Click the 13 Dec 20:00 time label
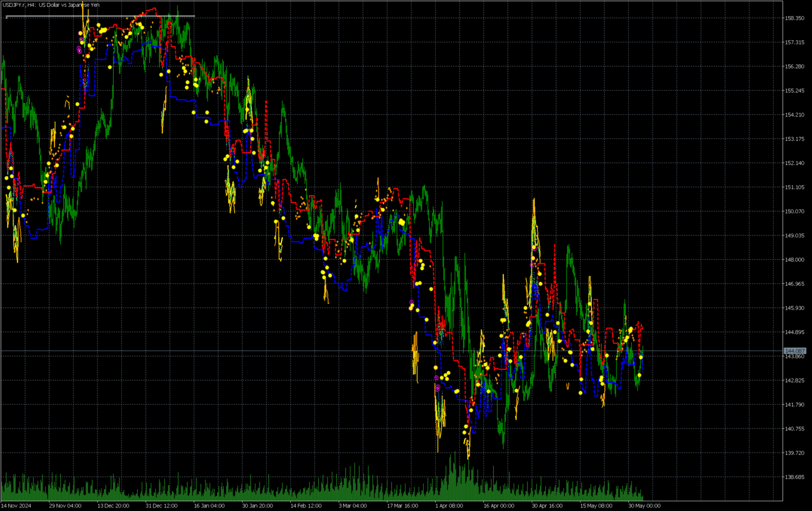The width and height of the screenshot is (812, 511). click(114, 506)
